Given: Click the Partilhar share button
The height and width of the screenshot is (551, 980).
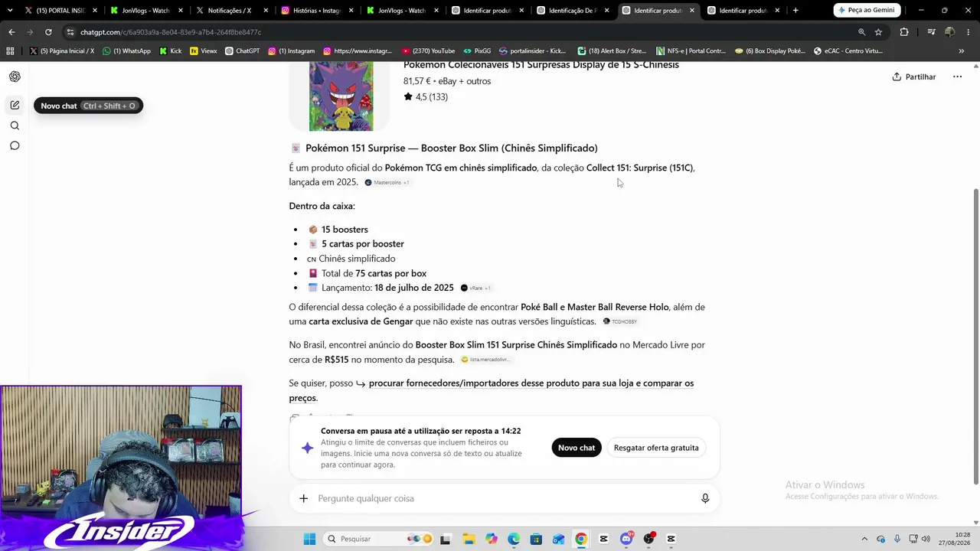Looking at the screenshot, I should click(914, 77).
